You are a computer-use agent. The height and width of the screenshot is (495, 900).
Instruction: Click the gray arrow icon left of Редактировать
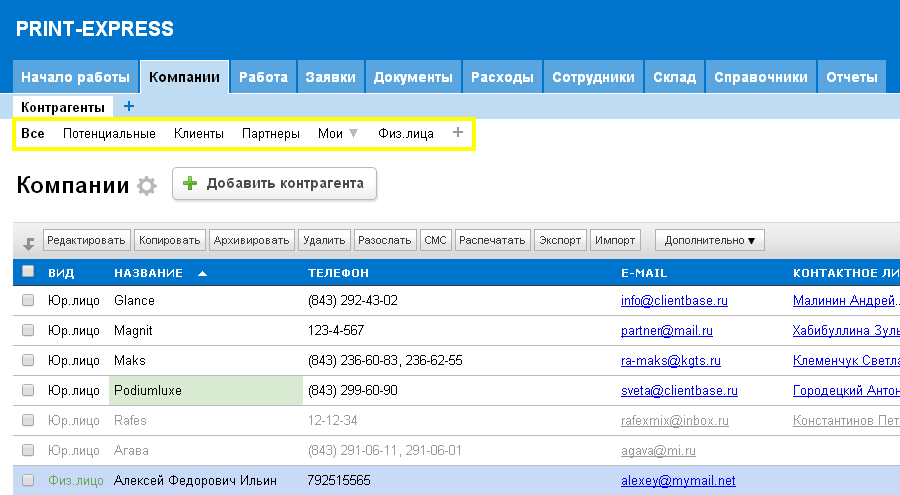29,242
